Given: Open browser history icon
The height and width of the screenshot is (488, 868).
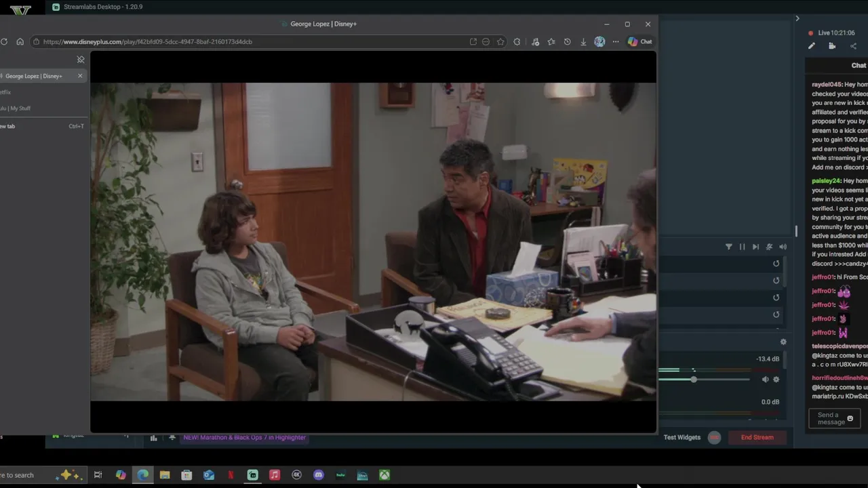Looking at the screenshot, I should click(567, 41).
